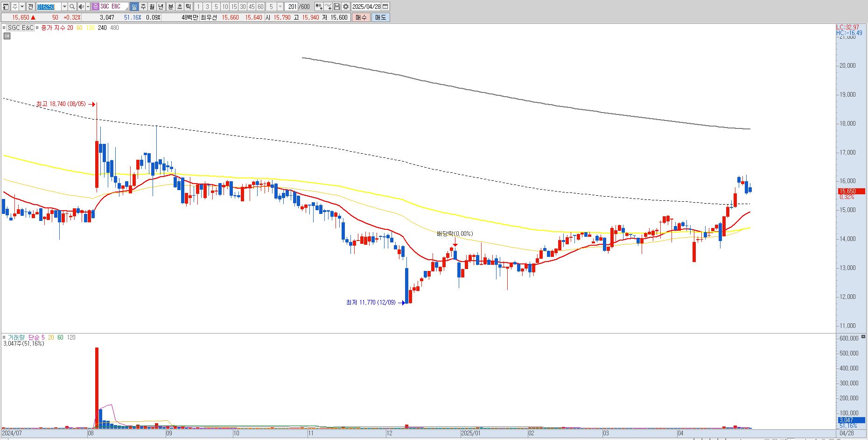The image size is (868, 440).
Task: Click the small grid icon under SGC E&C legend
Action: click(x=7, y=35)
